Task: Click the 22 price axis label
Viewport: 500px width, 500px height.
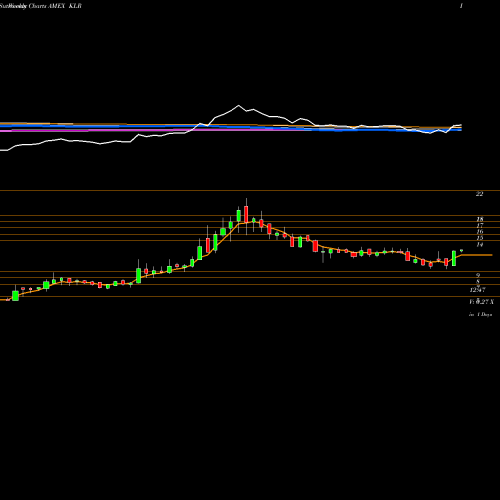Action: 479,194
